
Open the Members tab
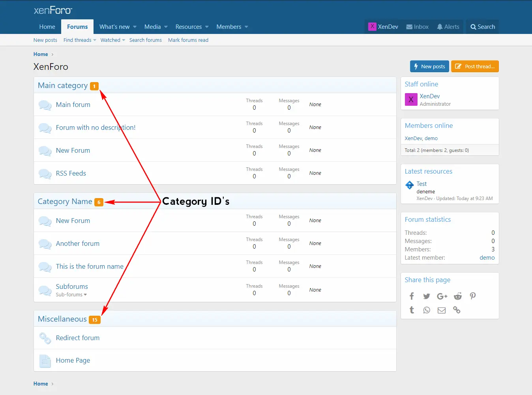tap(229, 27)
